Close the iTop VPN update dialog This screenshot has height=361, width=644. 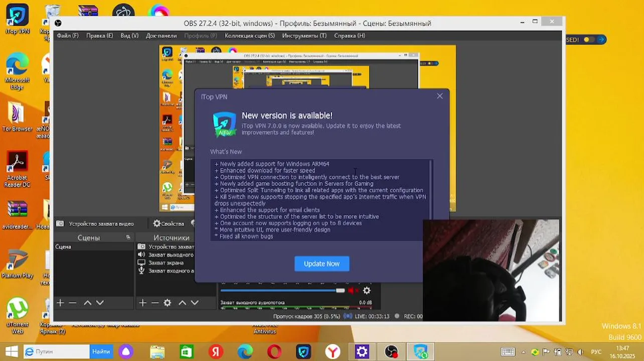(439, 96)
